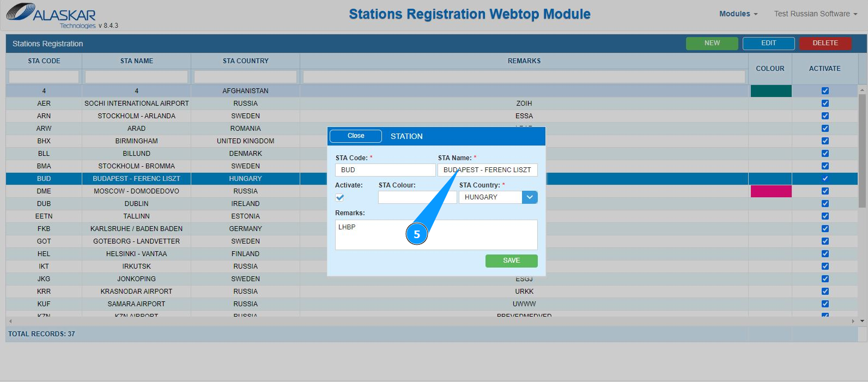Image resolution: width=868 pixels, height=382 pixels.
Task: Click the vertical scrollbar thumb of the table
Action: 862,150
